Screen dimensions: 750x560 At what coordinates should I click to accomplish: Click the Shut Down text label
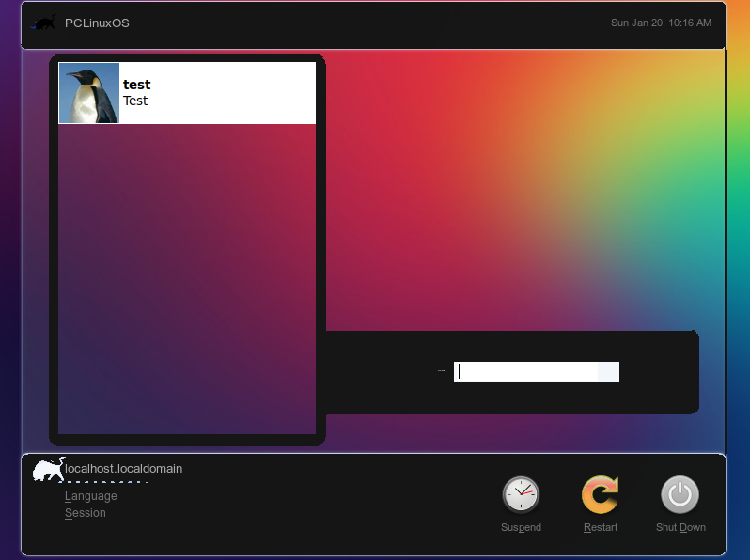[680, 527]
